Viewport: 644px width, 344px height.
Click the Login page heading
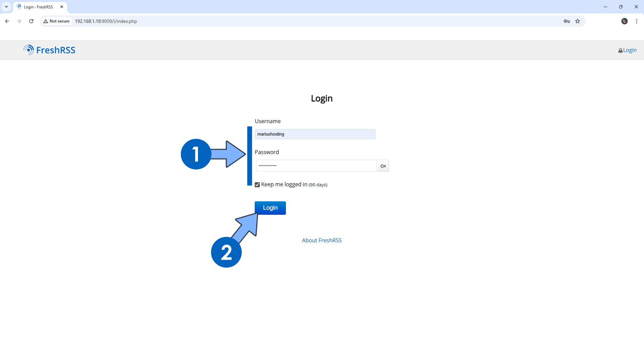click(321, 98)
